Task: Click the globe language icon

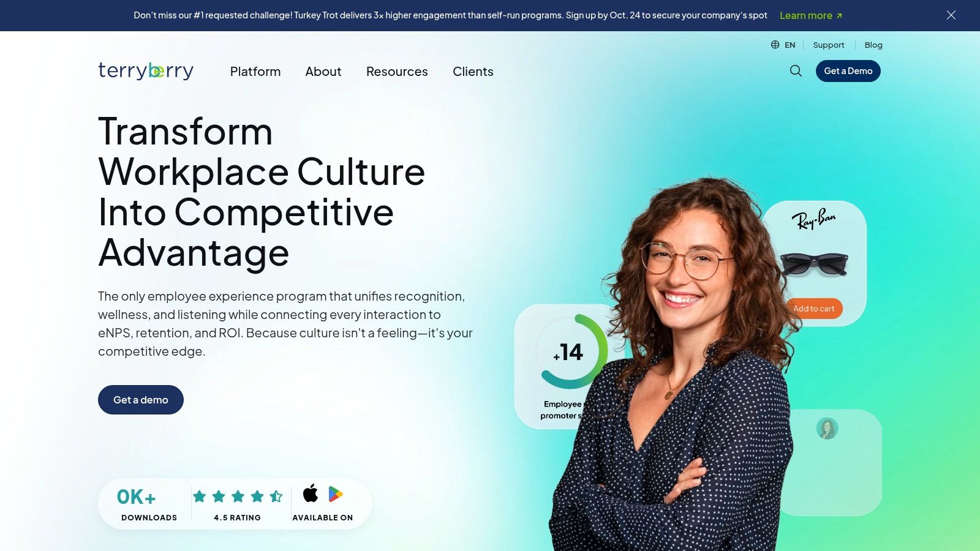Action: [x=775, y=45]
